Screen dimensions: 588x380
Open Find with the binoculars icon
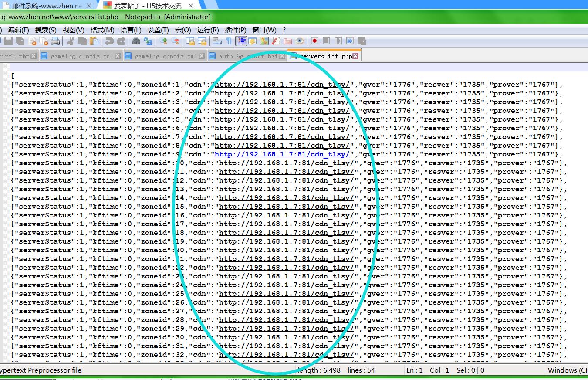[136, 41]
